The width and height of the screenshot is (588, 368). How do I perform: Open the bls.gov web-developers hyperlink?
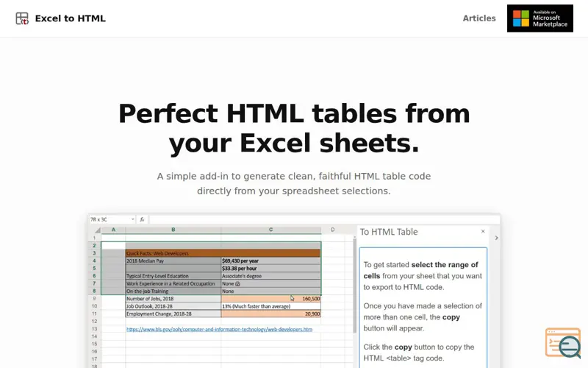219,329
